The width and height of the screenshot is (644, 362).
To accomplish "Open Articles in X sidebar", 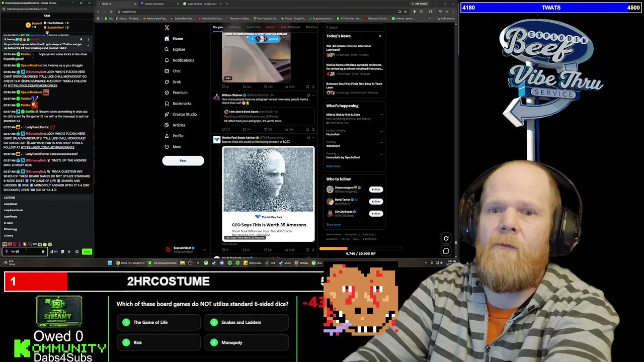I will (175, 125).
